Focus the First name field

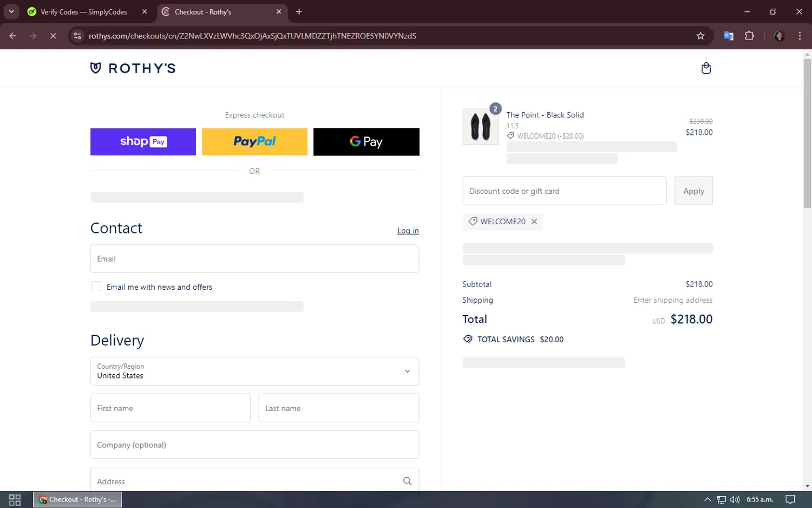[171, 408]
